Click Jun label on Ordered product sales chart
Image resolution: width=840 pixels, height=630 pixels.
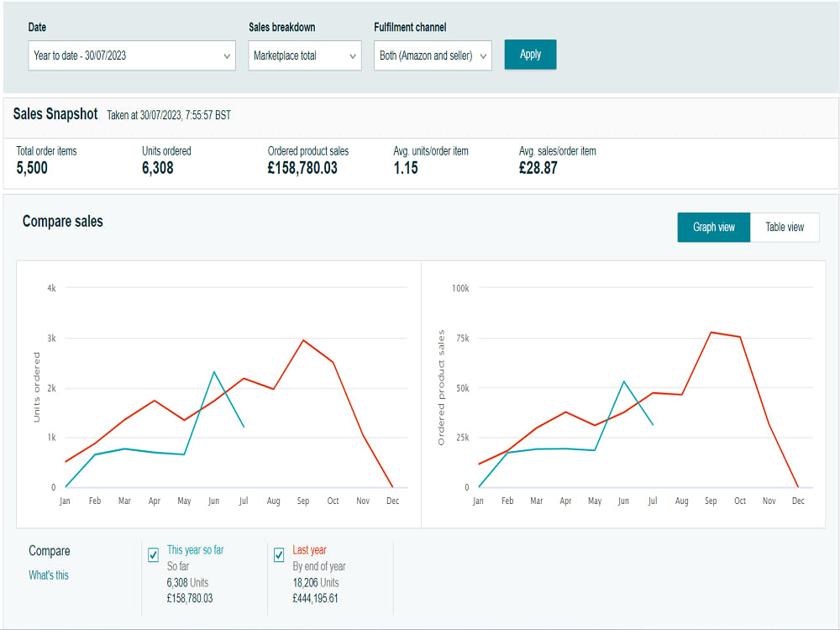[x=623, y=501]
